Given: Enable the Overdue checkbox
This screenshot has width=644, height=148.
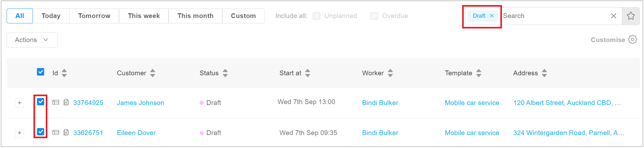Looking at the screenshot, I should coord(374,16).
